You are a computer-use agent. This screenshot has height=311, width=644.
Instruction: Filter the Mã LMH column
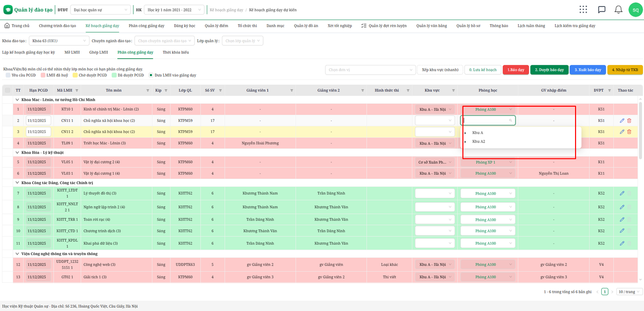coord(77,91)
